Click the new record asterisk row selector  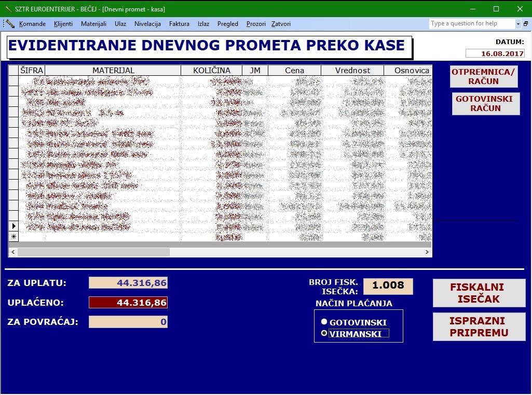[x=13, y=237]
